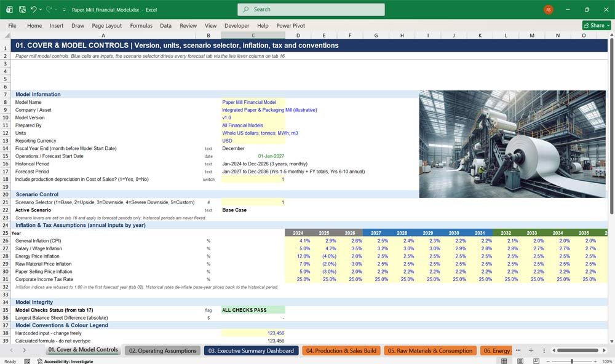Image resolution: width=615 pixels, height=364 pixels.
Task: Open the Data ribbon tab
Action: (165, 25)
